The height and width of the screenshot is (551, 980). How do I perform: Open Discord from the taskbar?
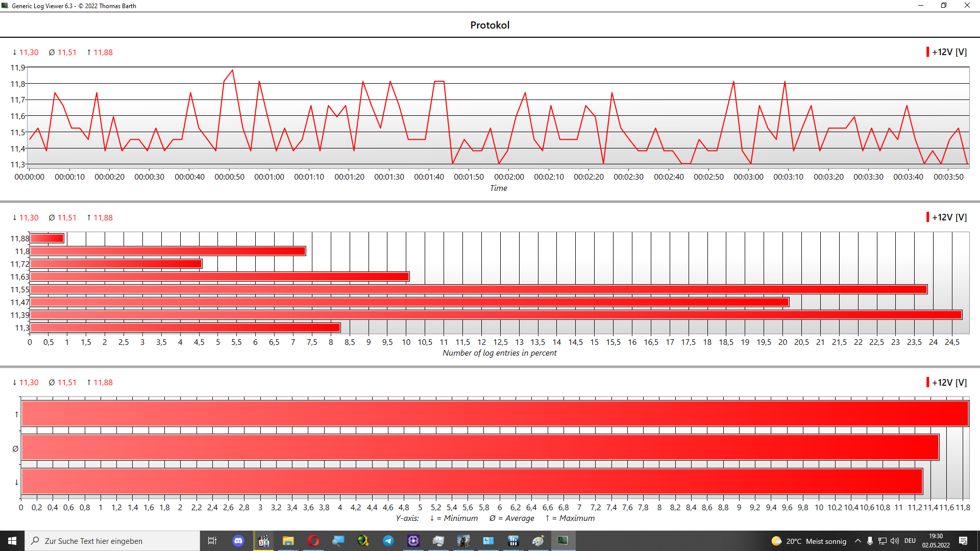[x=238, y=541]
